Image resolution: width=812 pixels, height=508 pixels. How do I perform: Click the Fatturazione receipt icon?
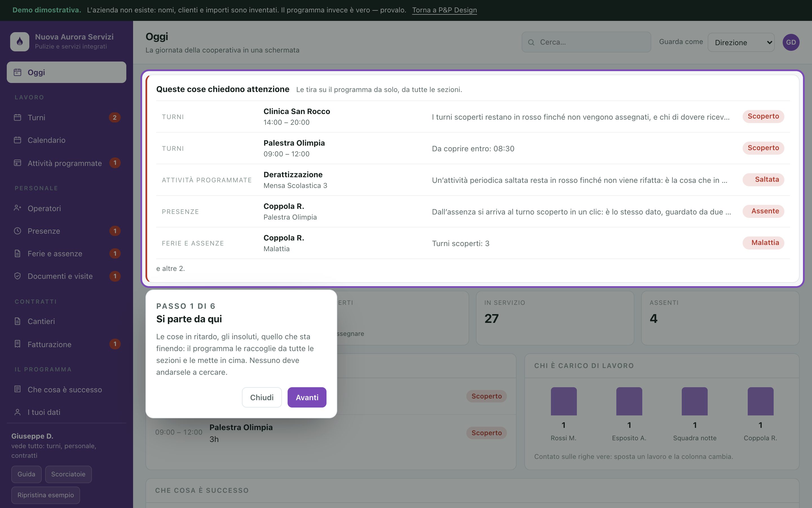click(x=17, y=344)
